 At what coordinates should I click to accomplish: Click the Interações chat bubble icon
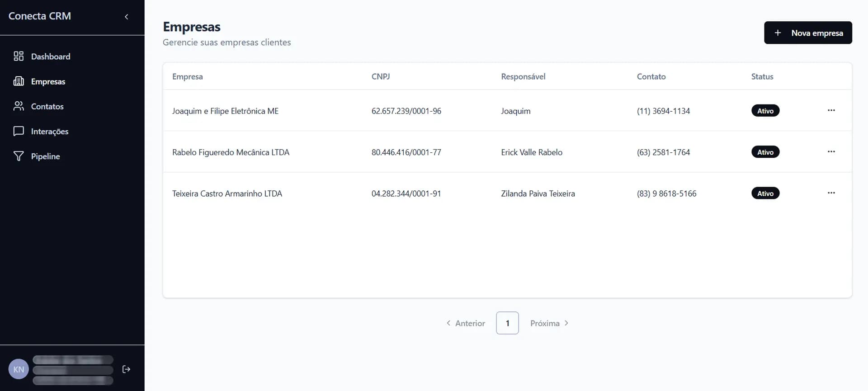click(19, 131)
